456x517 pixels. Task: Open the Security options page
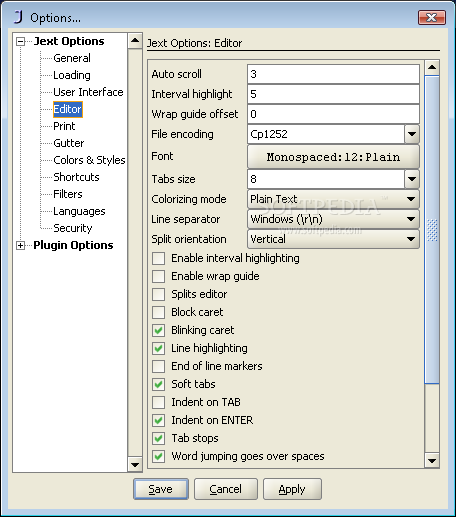click(x=73, y=228)
